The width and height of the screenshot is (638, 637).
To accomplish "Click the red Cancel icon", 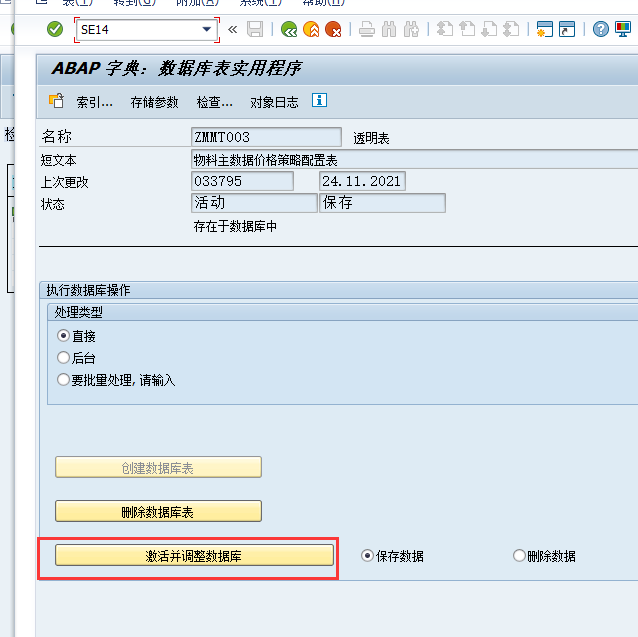I will 333,30.
